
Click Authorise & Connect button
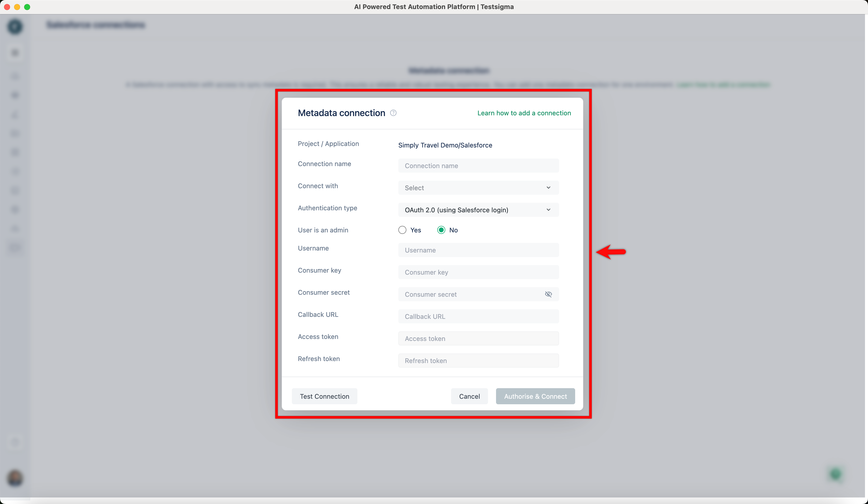[x=535, y=396]
